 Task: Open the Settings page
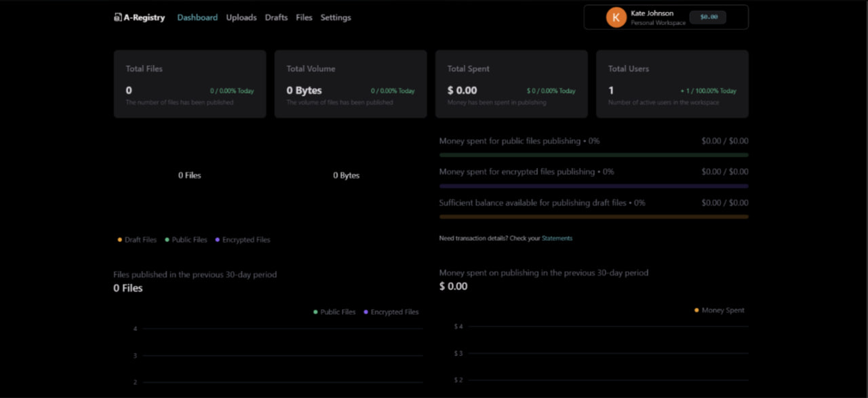point(336,18)
